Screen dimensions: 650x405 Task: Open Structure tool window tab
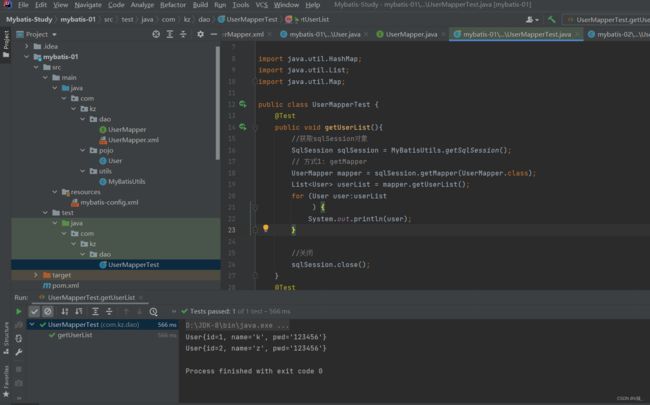(x=6, y=338)
